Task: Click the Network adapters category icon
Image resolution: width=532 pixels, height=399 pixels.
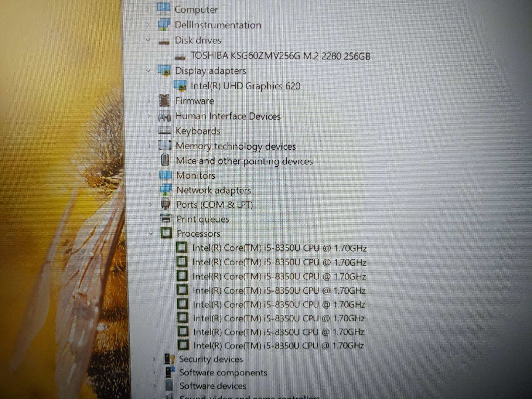Action: [x=166, y=190]
